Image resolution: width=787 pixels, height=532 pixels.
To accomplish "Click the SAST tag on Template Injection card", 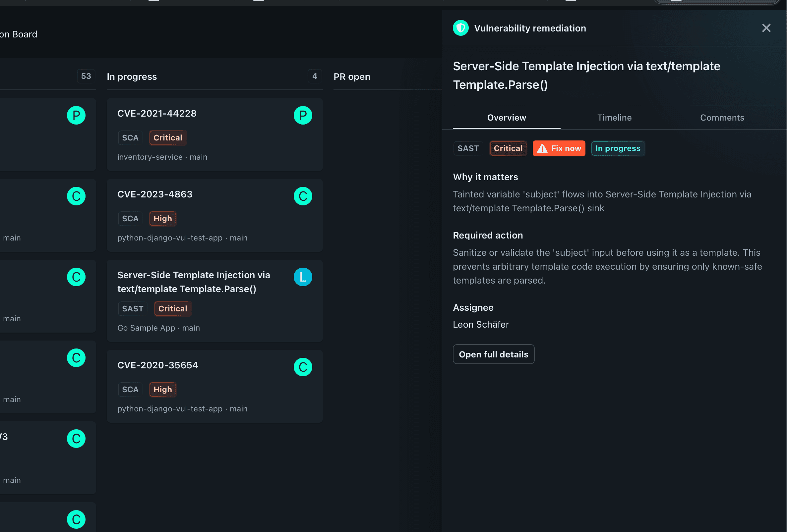I will click(x=132, y=309).
